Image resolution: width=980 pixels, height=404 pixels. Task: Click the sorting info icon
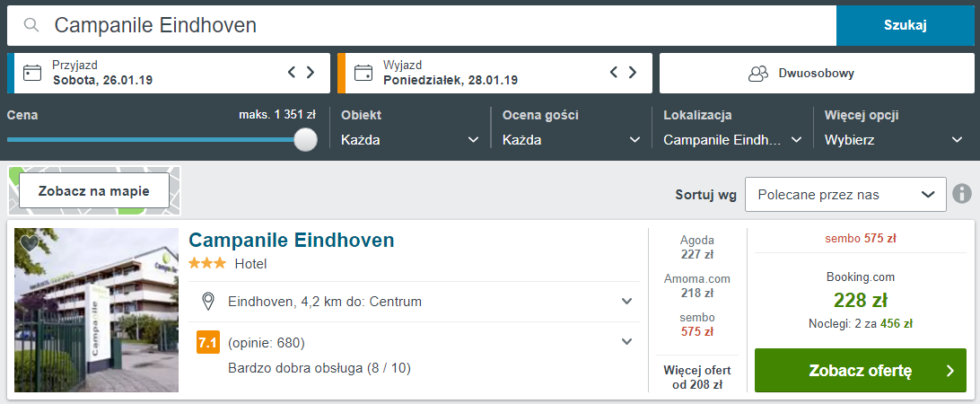point(962,194)
